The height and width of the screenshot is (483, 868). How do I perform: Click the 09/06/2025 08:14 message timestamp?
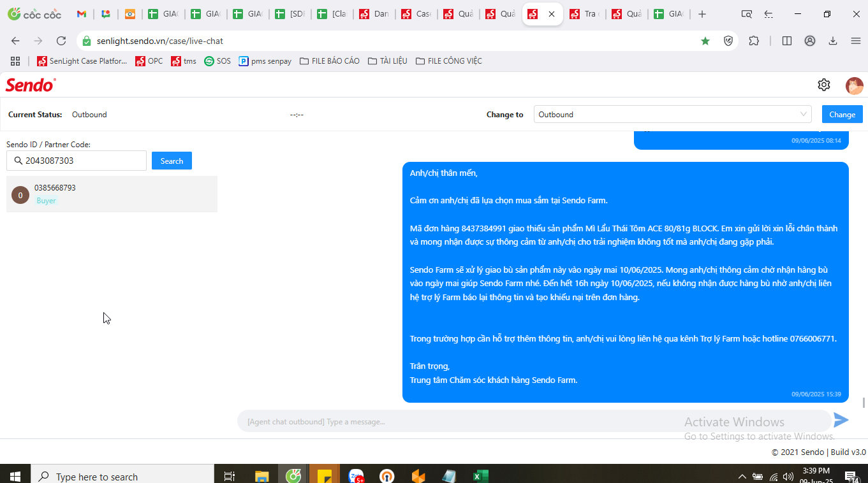[x=816, y=140]
